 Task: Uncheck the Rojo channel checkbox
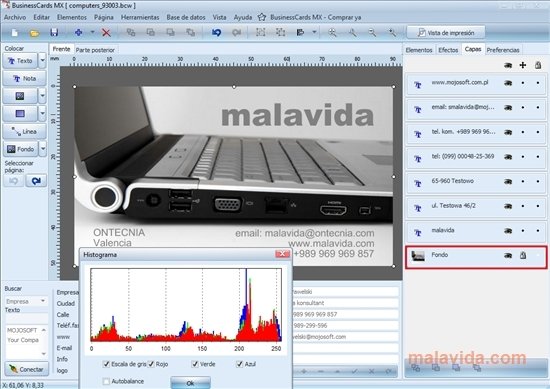click(x=151, y=364)
